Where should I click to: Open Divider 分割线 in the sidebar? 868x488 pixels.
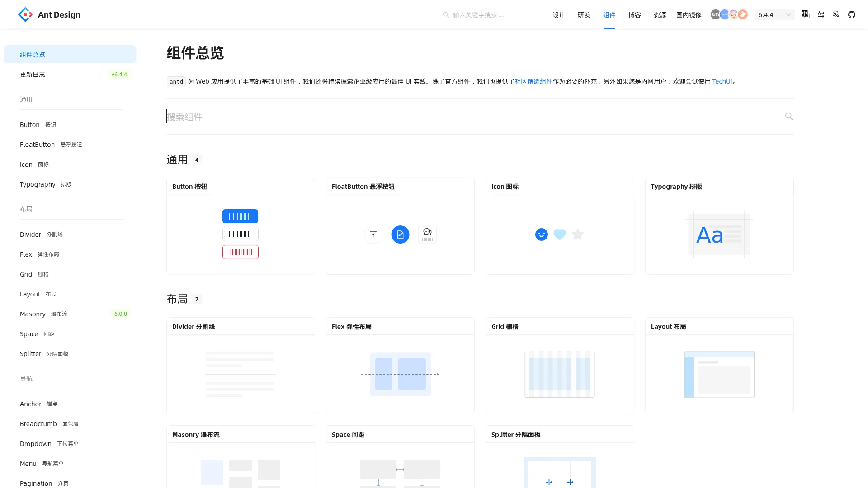click(70, 234)
